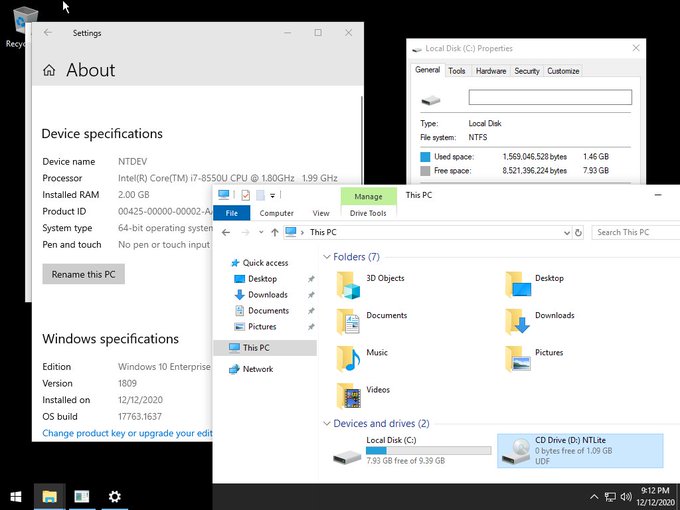Click the network icon in the system tray
The height and width of the screenshot is (510, 680).
point(610,497)
